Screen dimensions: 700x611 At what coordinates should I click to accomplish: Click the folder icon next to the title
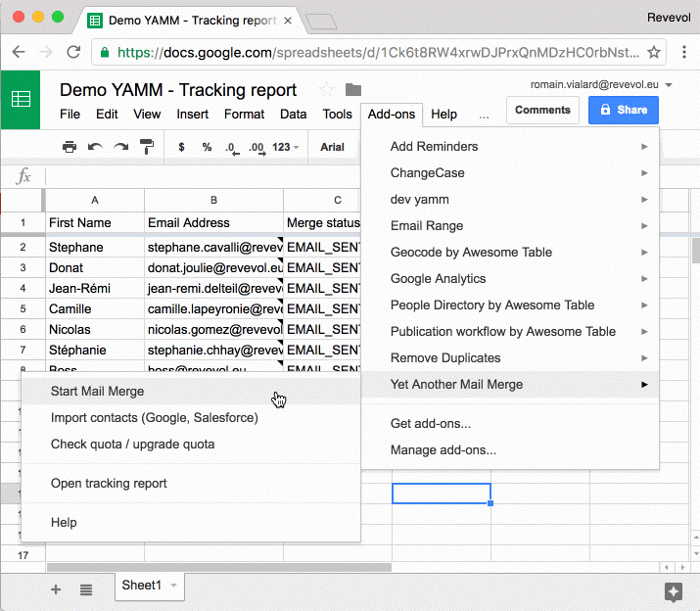(x=353, y=90)
